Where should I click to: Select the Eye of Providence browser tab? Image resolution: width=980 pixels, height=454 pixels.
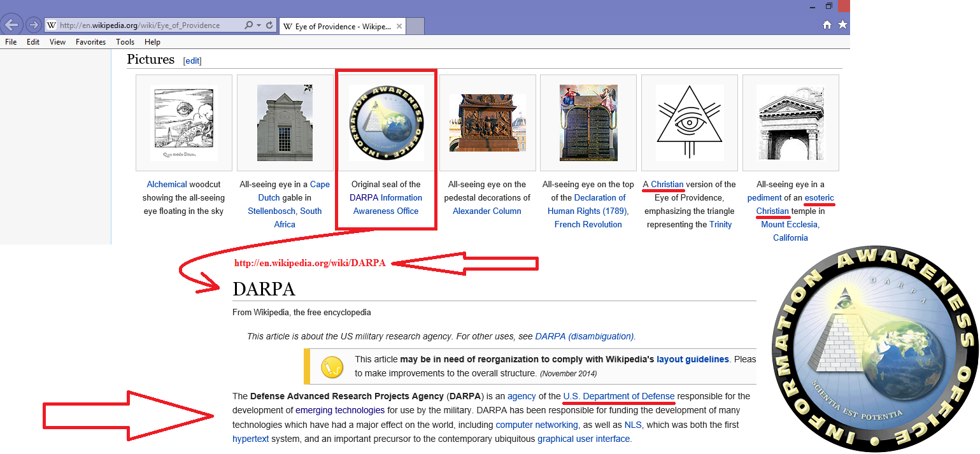[x=342, y=26]
